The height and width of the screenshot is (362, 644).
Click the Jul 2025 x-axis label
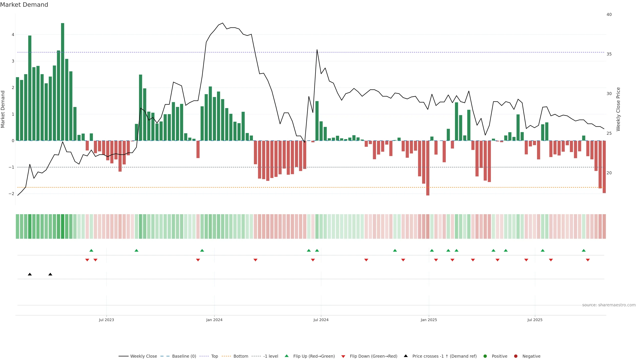pos(535,320)
